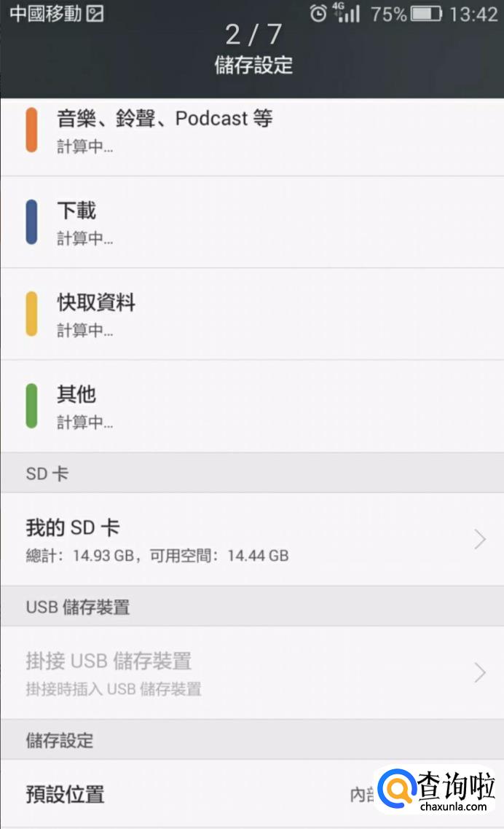Tap the orange 音樂 category color bar

click(x=31, y=130)
